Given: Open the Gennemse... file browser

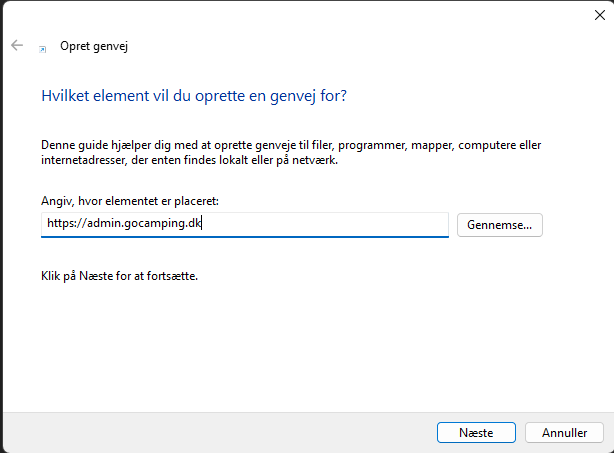Looking at the screenshot, I should pyautogui.click(x=499, y=225).
